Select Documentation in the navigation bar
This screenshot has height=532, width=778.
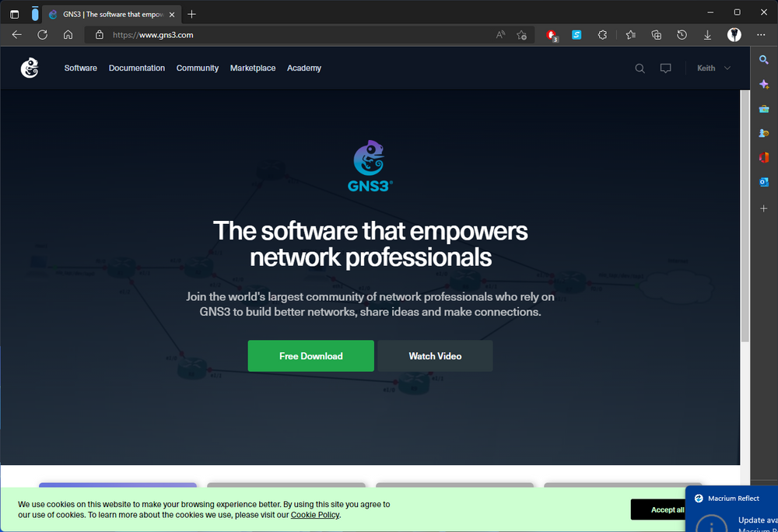pos(136,68)
